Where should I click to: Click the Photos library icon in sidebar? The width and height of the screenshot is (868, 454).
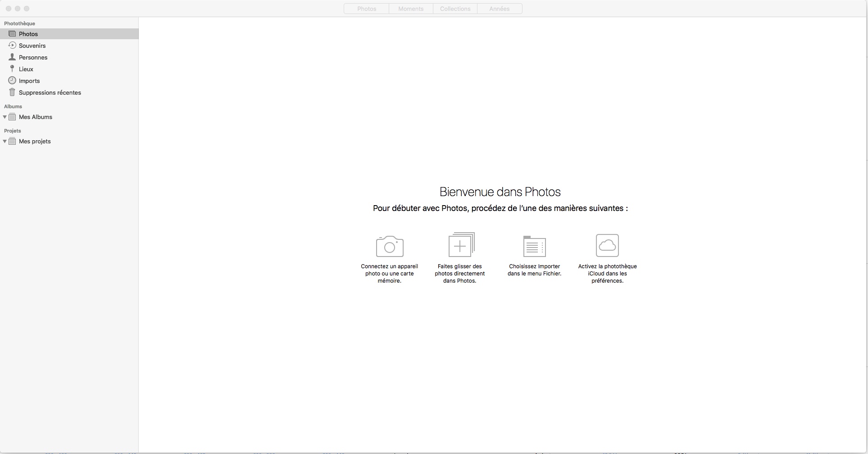(12, 34)
